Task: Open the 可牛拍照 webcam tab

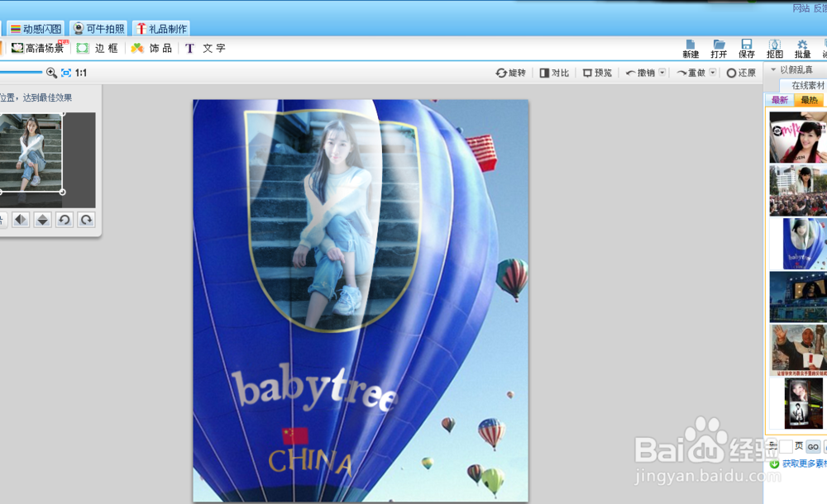Action: pos(98,28)
